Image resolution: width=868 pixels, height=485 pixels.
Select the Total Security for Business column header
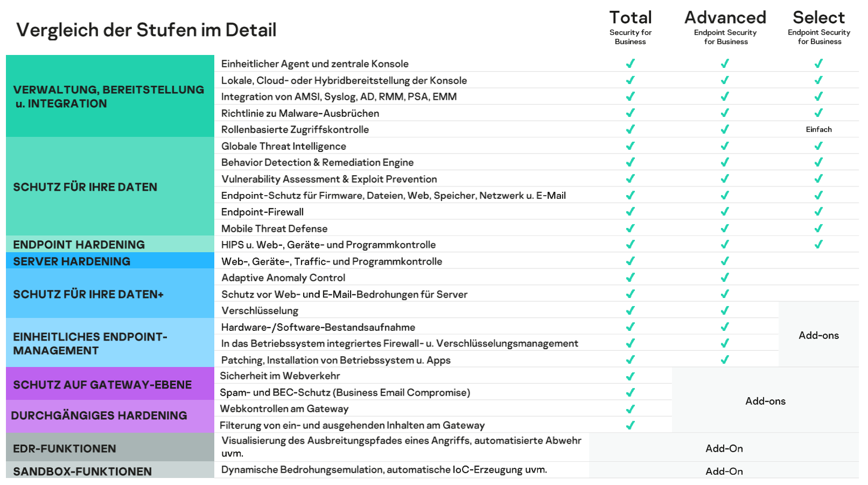630,27
